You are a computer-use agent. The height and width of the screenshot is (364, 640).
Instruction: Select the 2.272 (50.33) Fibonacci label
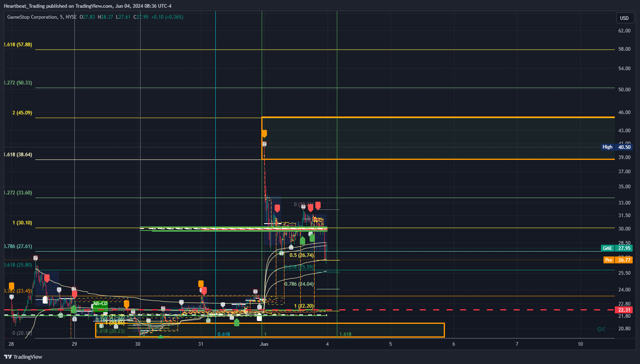coord(18,83)
